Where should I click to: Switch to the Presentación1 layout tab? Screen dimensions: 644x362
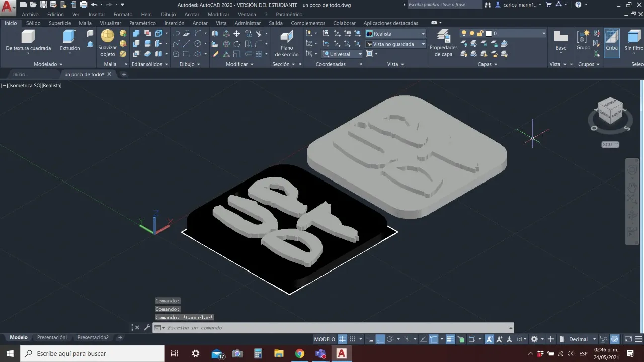coord(52,337)
